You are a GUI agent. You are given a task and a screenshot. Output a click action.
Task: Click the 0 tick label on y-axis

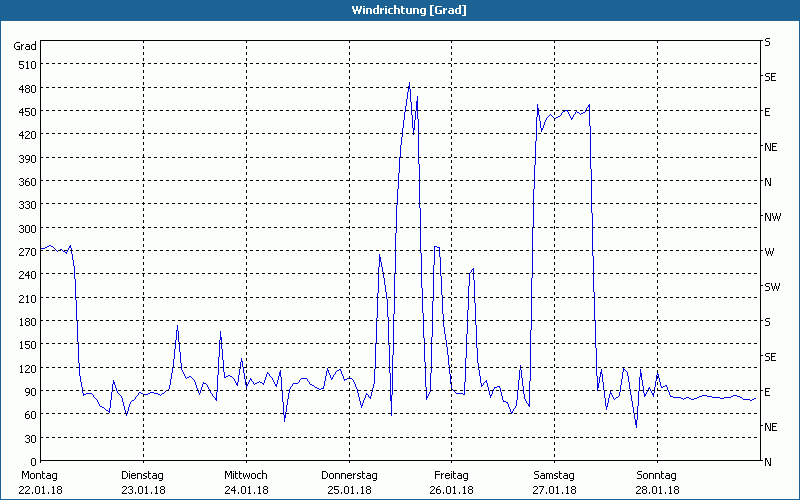tap(33, 462)
